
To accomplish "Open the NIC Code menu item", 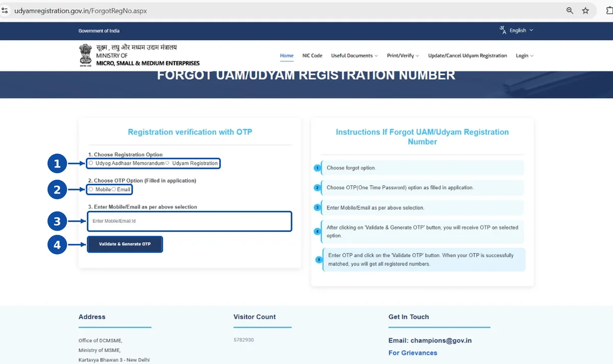I will [312, 56].
